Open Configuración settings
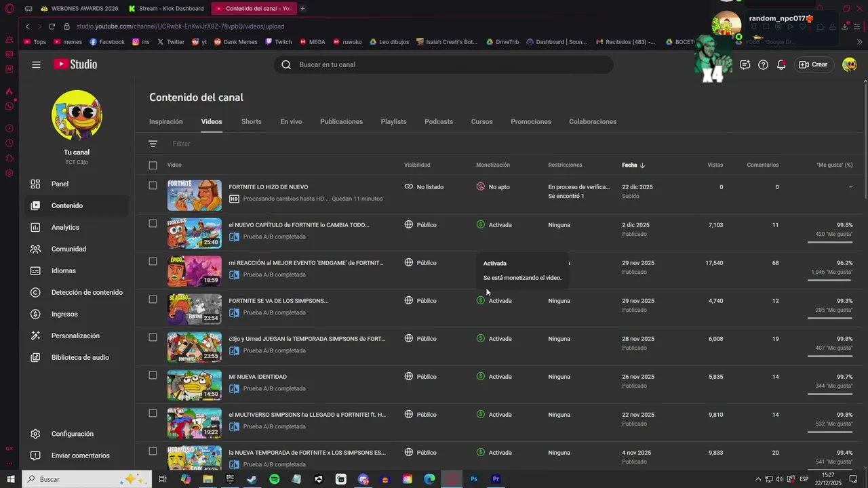This screenshot has width=868, height=488. pos(72,434)
